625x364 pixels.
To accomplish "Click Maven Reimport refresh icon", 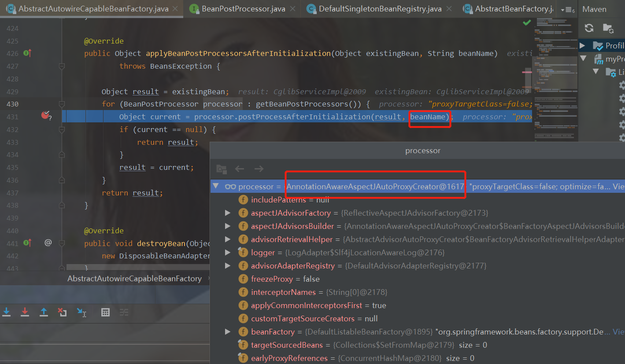I will click(x=589, y=28).
